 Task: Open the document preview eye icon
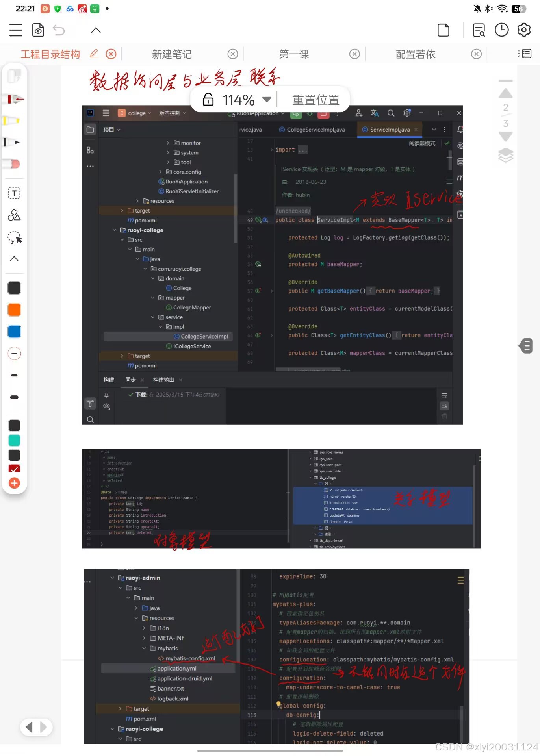coord(38,30)
